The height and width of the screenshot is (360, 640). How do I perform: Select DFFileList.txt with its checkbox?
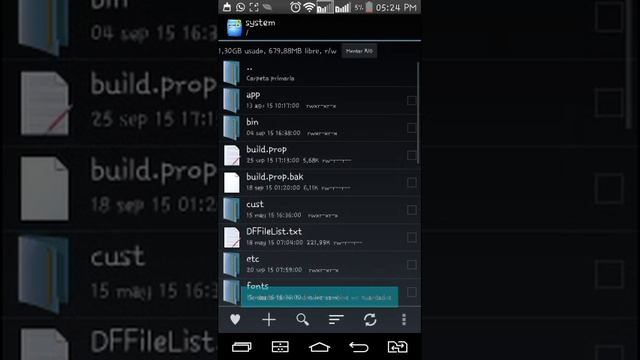[x=411, y=237]
